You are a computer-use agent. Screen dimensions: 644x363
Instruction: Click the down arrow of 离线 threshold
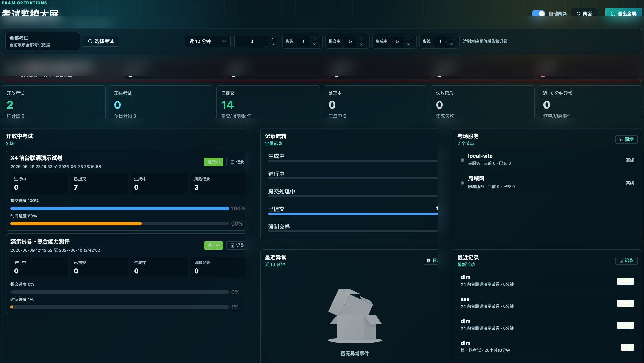(452, 44)
